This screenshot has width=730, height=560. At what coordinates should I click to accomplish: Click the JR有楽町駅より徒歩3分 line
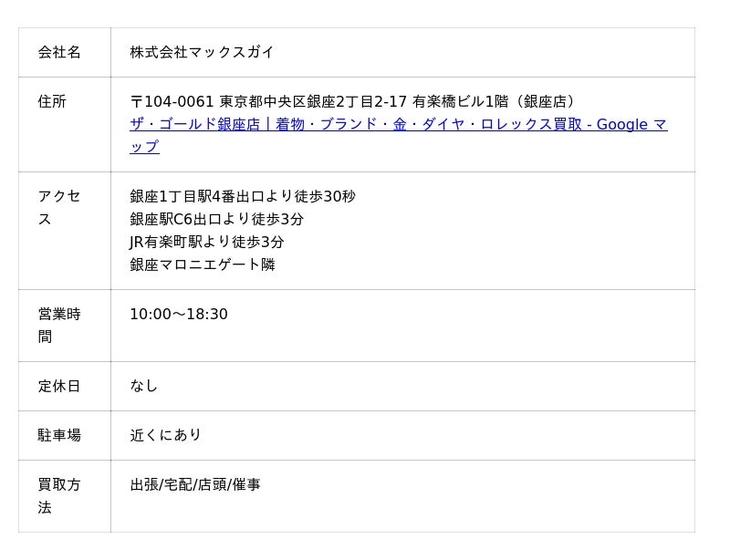(x=207, y=242)
